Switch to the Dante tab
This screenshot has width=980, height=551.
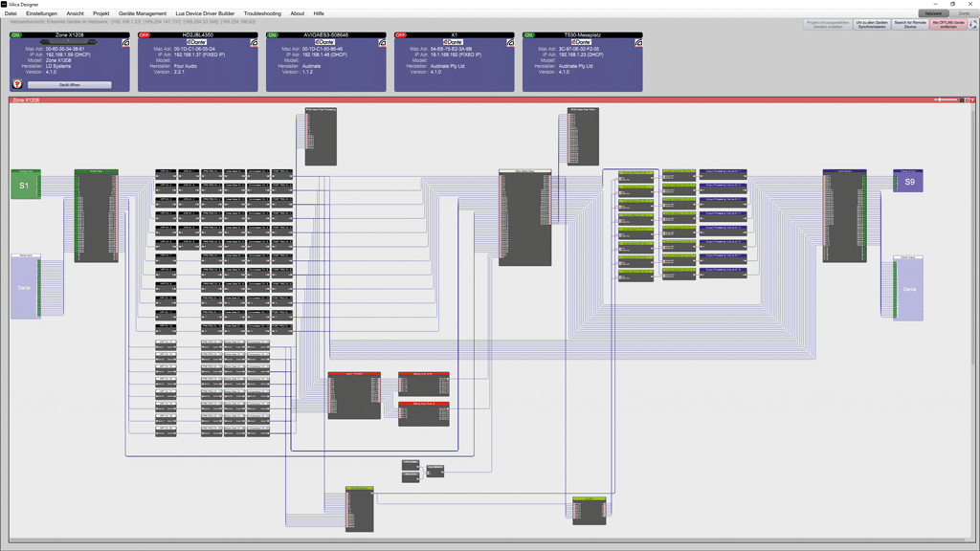coord(964,13)
